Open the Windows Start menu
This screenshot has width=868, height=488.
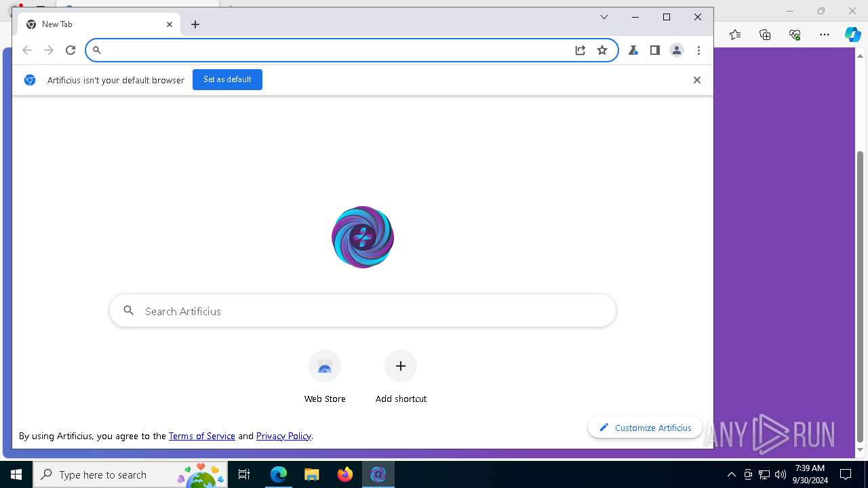click(16, 474)
